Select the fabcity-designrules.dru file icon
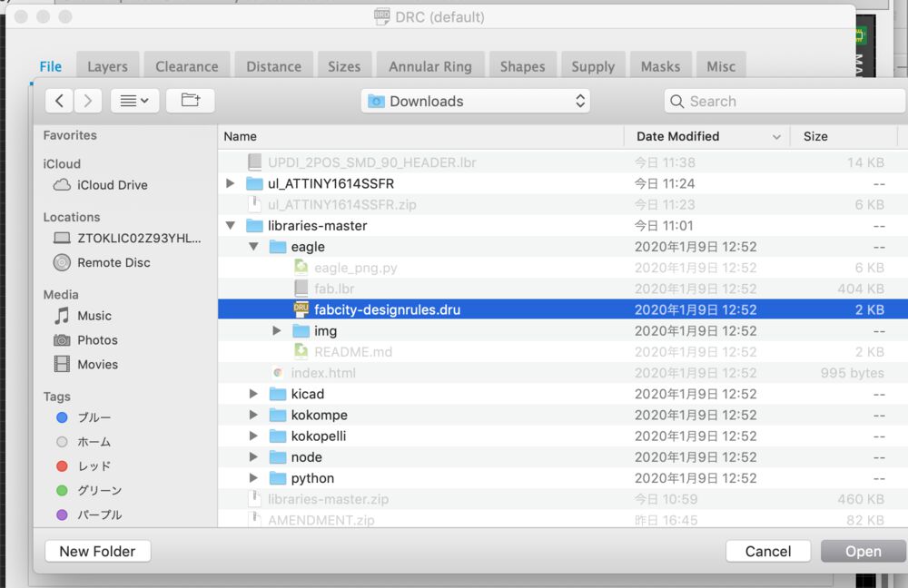Viewport: 908px width, 588px height. pos(301,309)
